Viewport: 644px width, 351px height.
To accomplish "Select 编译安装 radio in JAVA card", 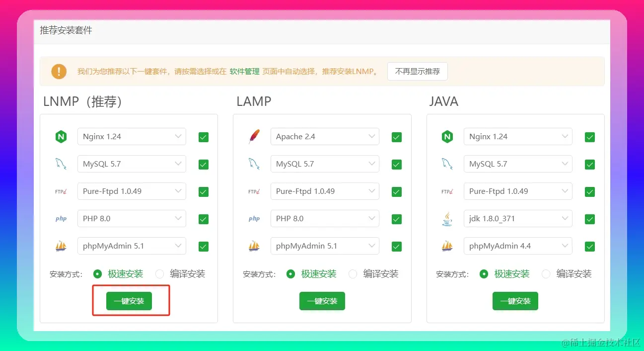I will coord(546,274).
